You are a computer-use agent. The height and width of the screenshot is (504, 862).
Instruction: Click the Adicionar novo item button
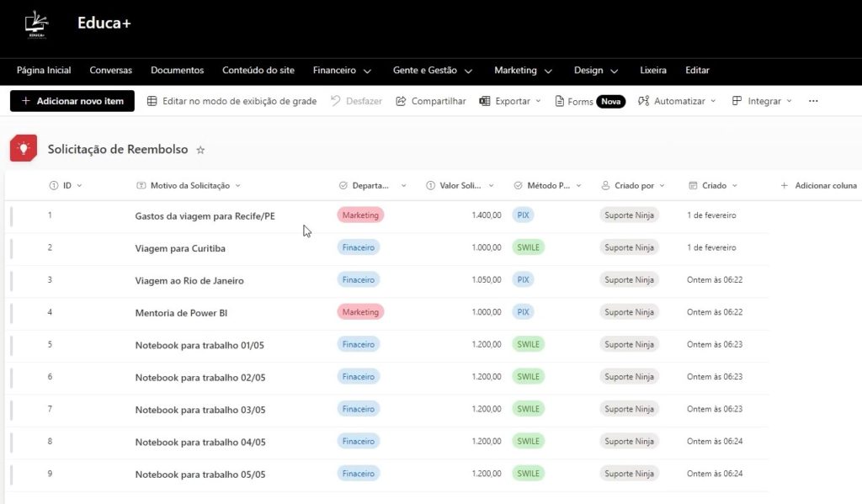[x=72, y=100]
